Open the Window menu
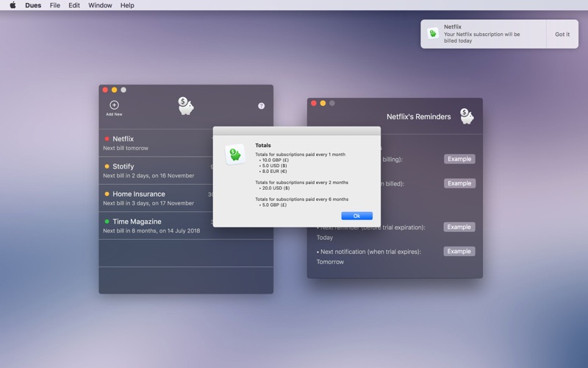Viewport: 588px width, 368px height. [x=100, y=5]
